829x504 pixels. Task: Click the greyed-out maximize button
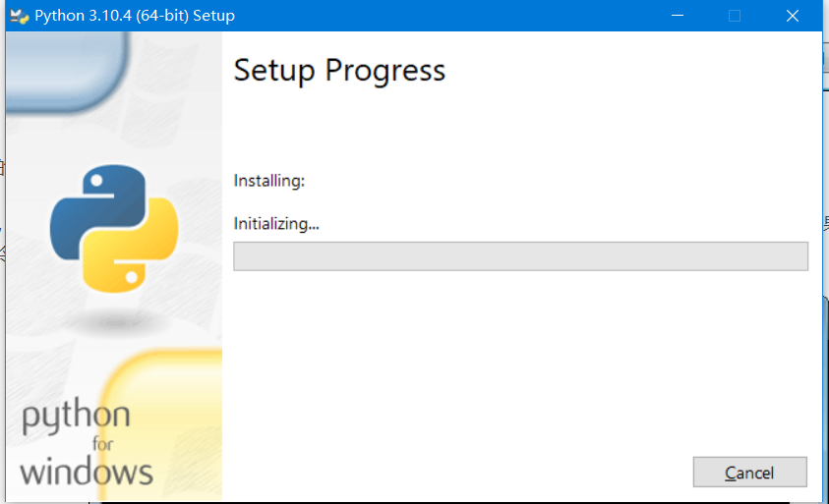click(735, 16)
